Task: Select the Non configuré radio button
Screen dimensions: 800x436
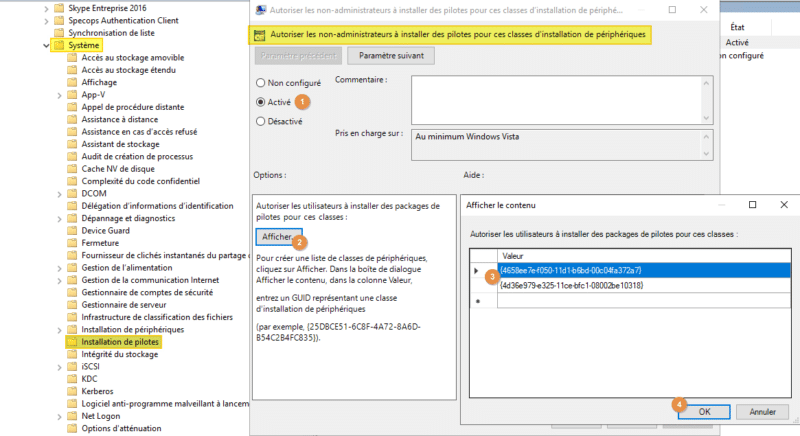Action: pos(262,82)
